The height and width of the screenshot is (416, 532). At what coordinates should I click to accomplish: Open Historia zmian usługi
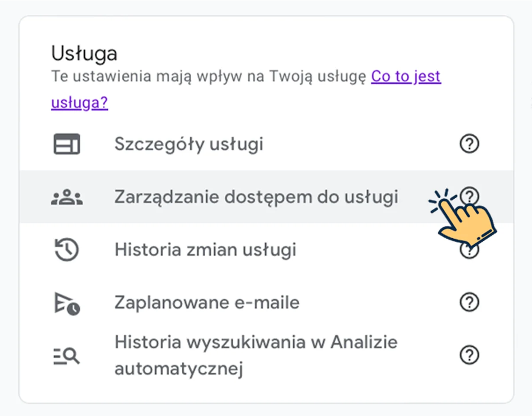[206, 249]
